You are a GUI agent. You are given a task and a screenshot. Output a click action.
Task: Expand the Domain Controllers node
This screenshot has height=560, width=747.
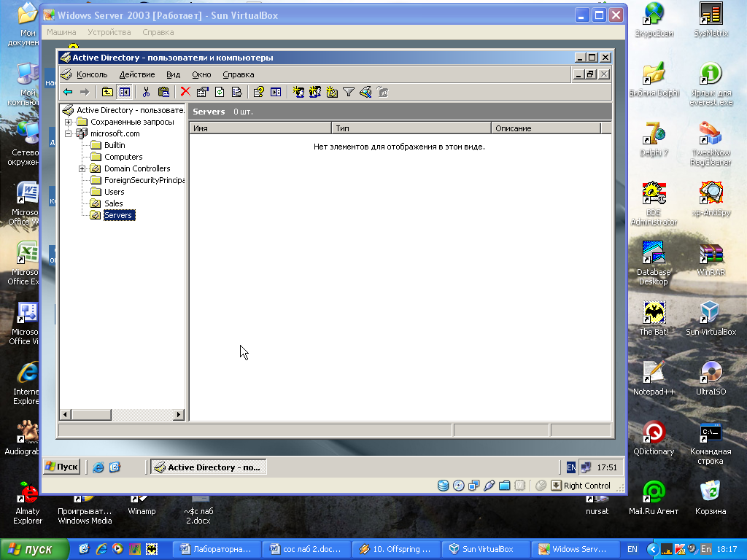pos(82,168)
